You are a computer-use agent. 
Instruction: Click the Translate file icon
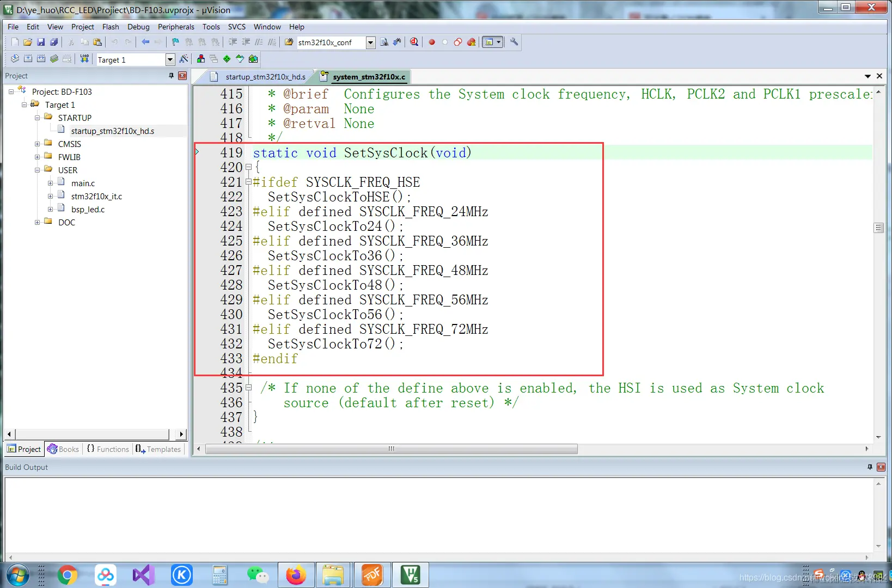click(15, 59)
